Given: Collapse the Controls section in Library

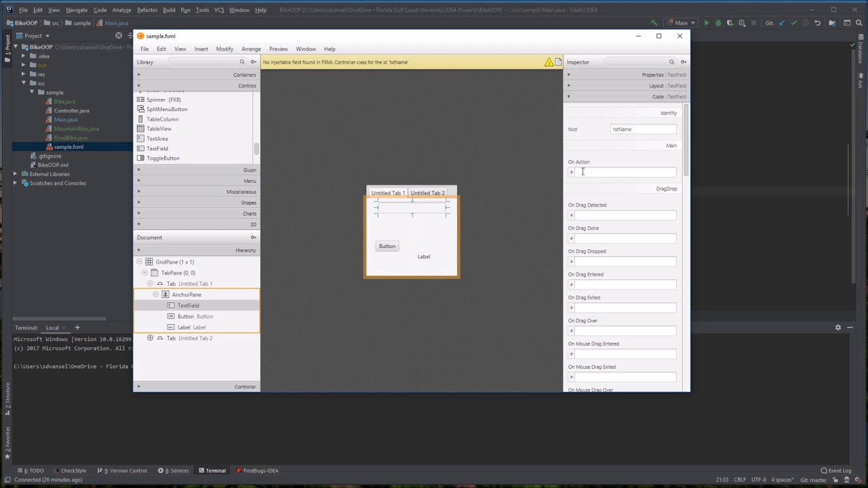Looking at the screenshot, I should point(197,85).
